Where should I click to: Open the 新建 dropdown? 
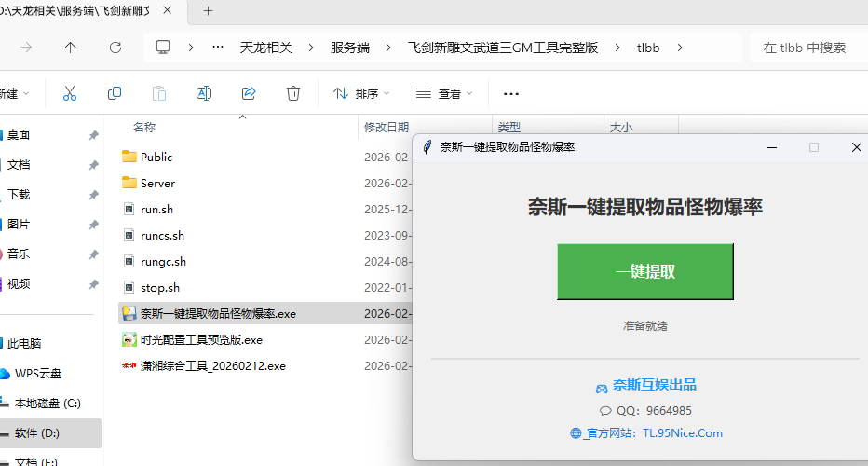14,93
